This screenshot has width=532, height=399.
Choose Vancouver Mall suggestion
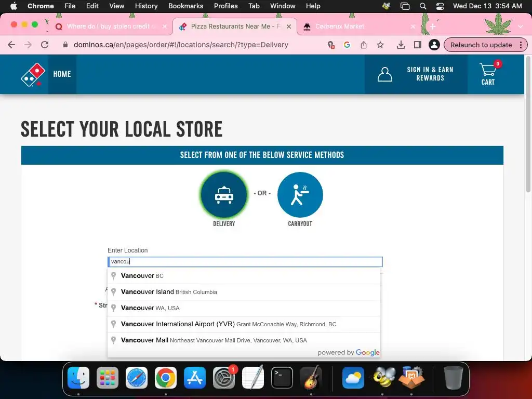tap(244, 340)
